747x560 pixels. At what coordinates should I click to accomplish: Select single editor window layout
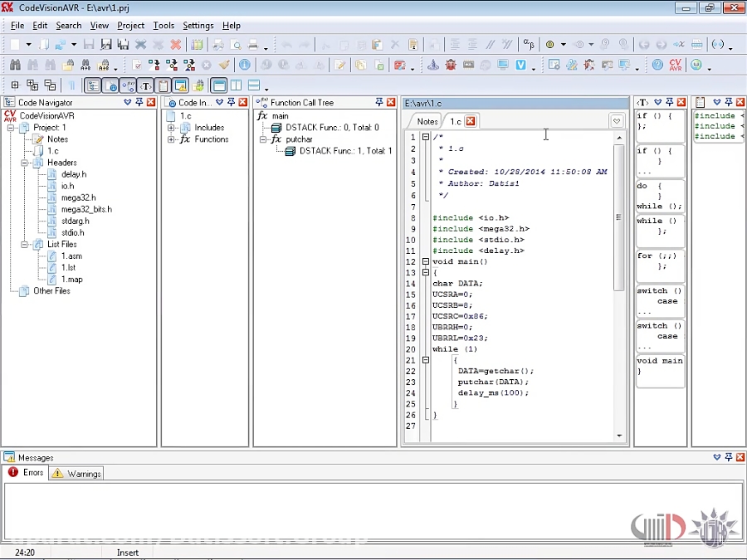pyautogui.click(x=218, y=85)
